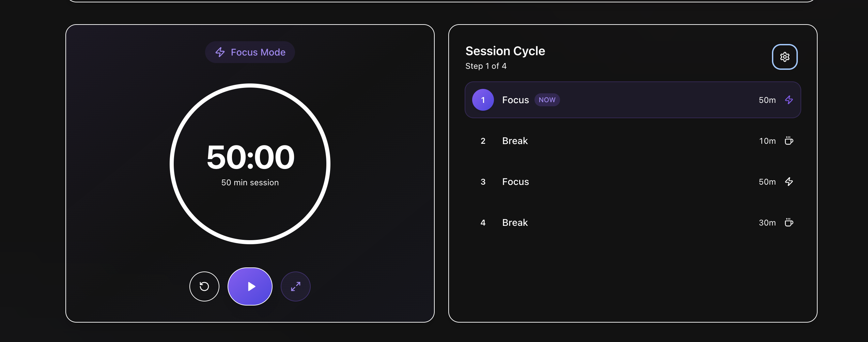
Task: Click the coffee cup icon for 30m Break
Action: (789, 222)
